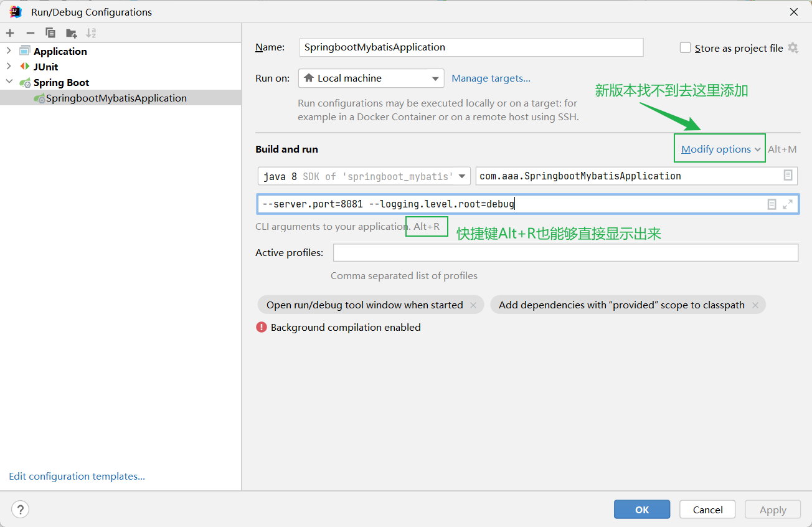Insert macros icon in program arguments field
Viewport: 812px width, 527px height.
772,204
